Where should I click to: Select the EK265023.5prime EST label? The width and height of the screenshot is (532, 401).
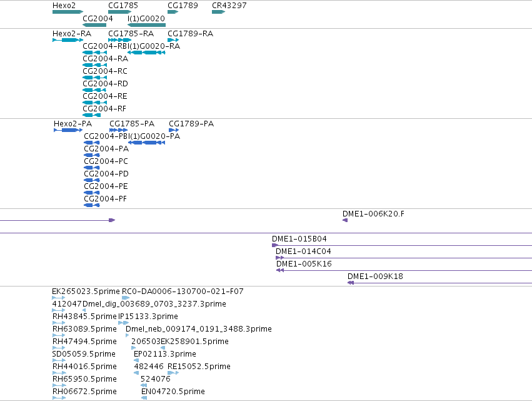(86, 292)
